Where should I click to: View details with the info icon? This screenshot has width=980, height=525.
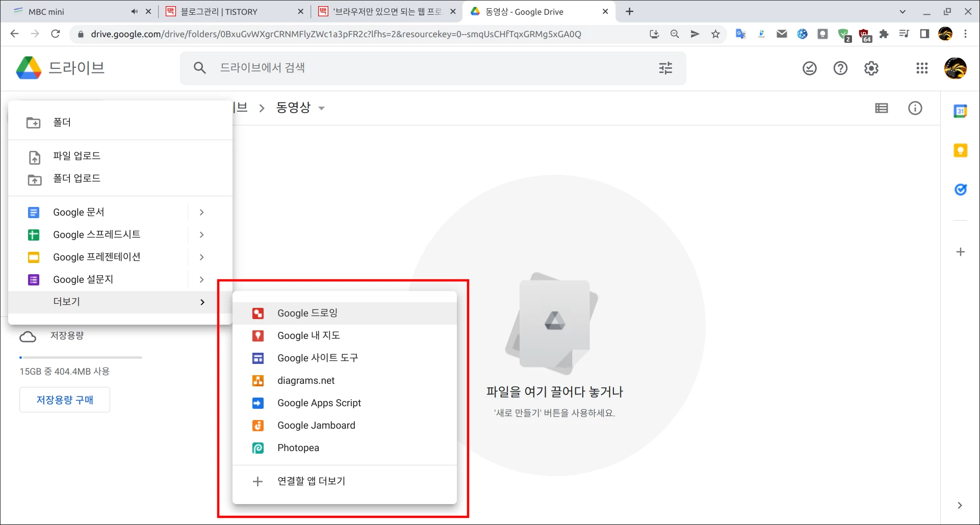point(915,108)
